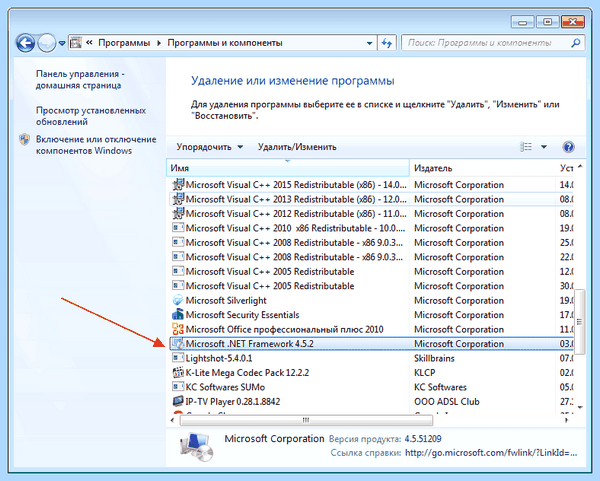Click the refresh icon beside address bar
Viewport: 600px width, 481px height.
click(386, 43)
